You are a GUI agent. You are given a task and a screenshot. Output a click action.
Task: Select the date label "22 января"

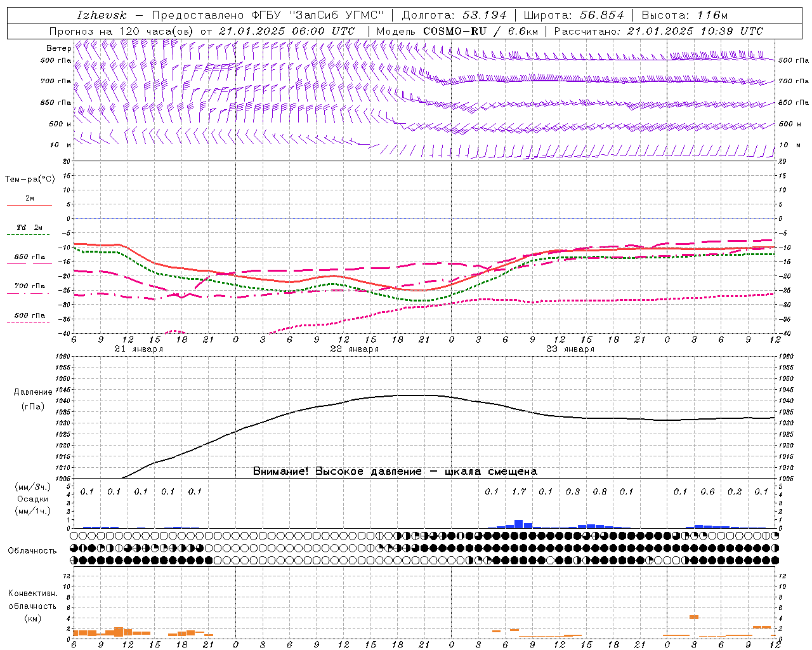(355, 349)
